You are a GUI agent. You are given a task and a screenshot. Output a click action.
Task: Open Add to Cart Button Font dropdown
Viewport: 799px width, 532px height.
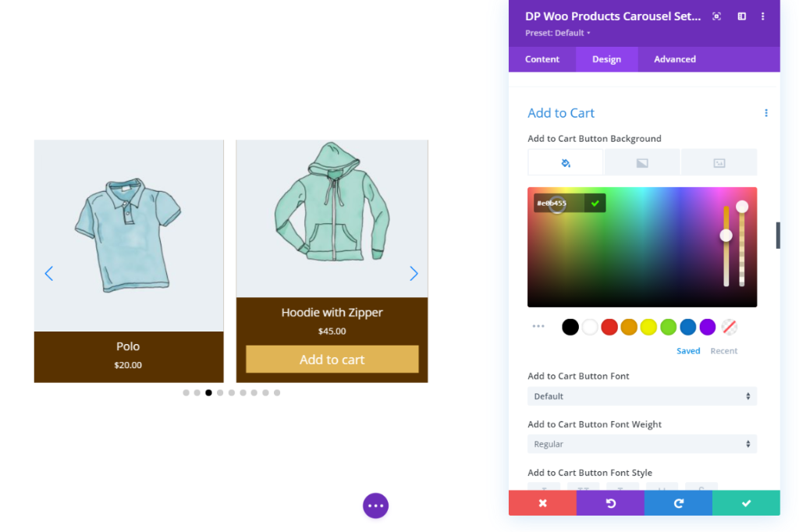point(642,396)
